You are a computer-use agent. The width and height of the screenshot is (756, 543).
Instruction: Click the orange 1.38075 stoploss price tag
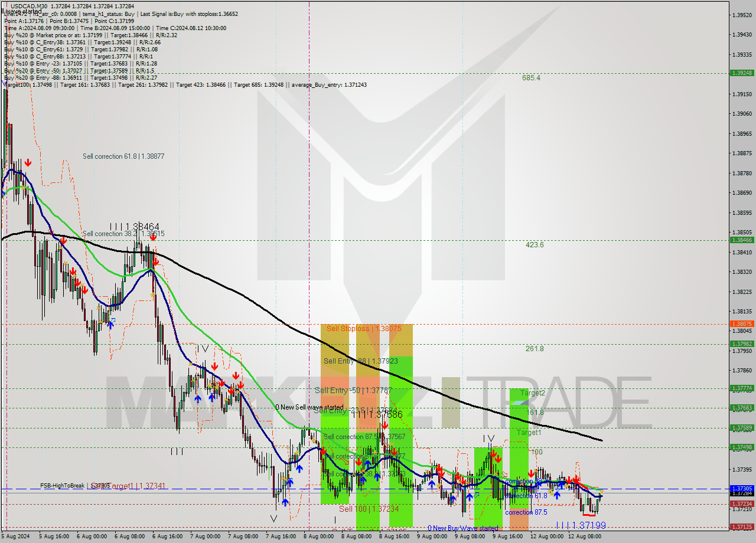(x=741, y=324)
